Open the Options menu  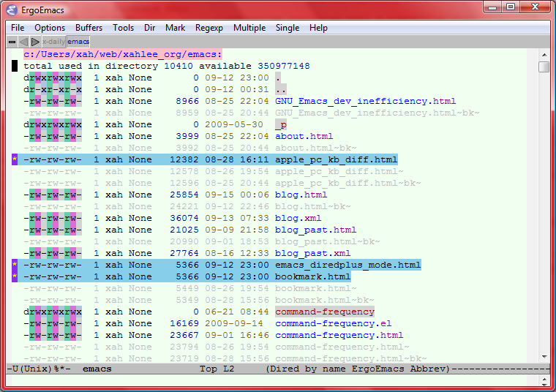pos(50,28)
